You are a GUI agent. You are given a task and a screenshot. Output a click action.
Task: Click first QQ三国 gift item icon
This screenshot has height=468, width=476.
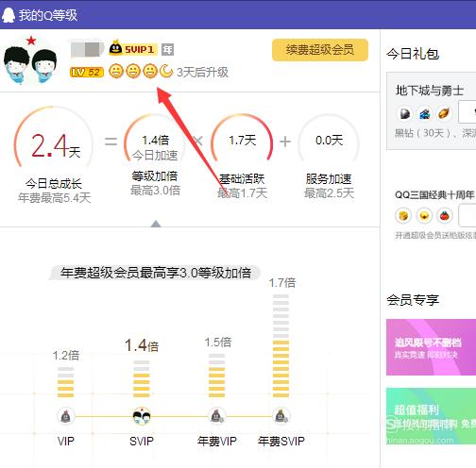click(x=403, y=216)
